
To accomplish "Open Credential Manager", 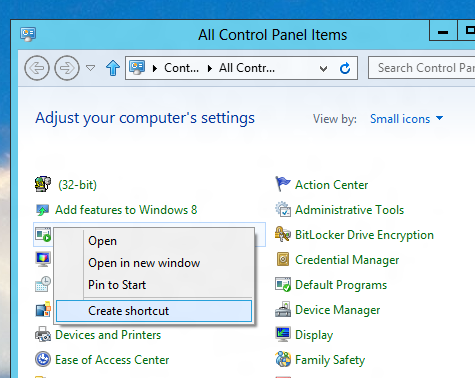I will [x=347, y=260].
